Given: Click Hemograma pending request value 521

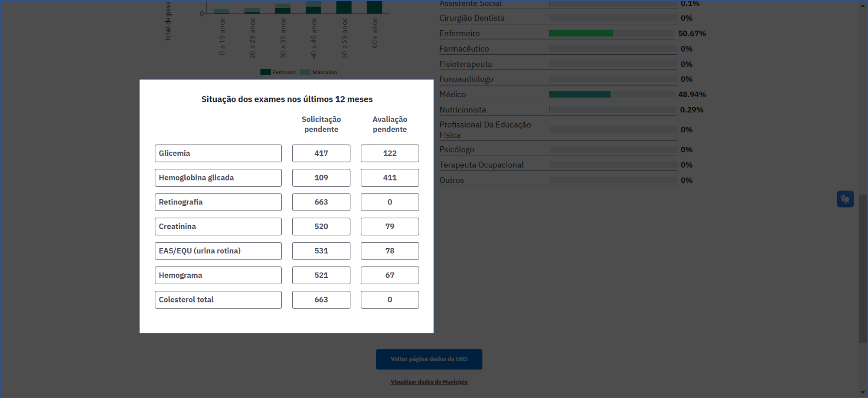Looking at the screenshot, I should pos(321,275).
